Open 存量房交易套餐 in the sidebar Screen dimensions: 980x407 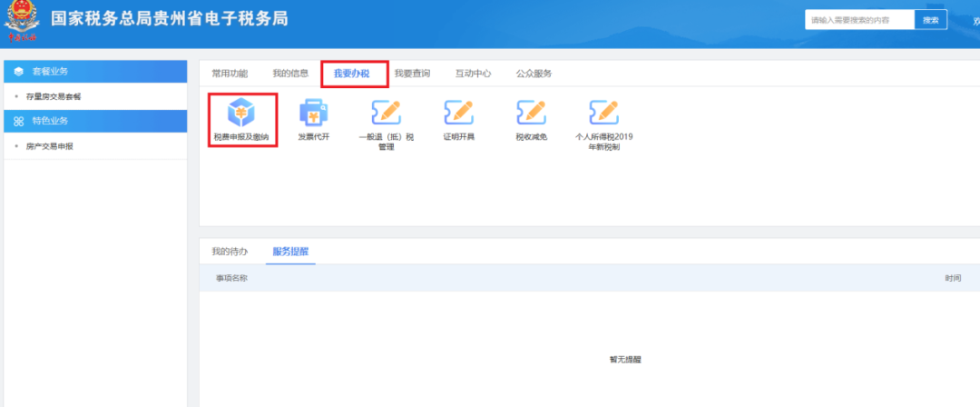coord(54,97)
